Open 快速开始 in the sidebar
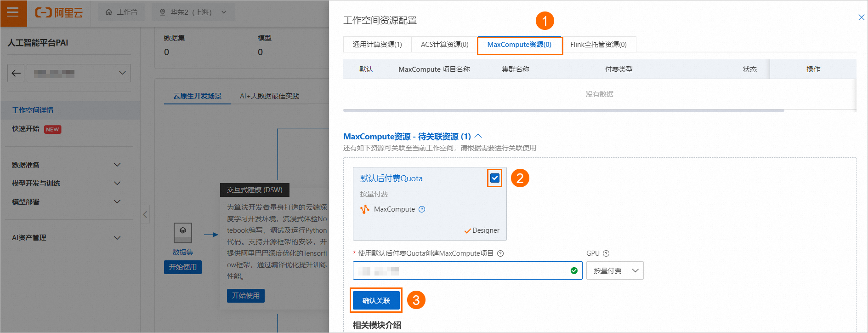Screen dimensions: 868x333 coord(26,129)
